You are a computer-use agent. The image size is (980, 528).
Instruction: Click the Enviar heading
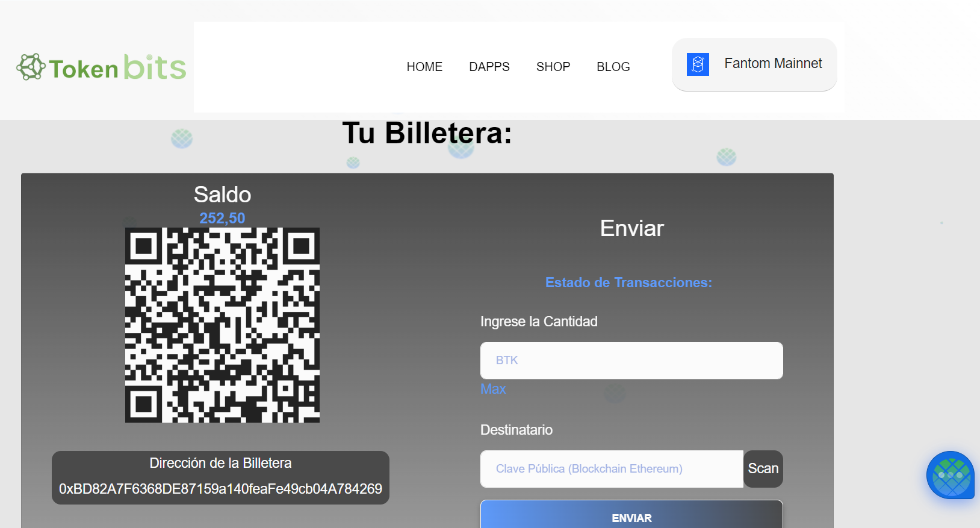pos(631,228)
